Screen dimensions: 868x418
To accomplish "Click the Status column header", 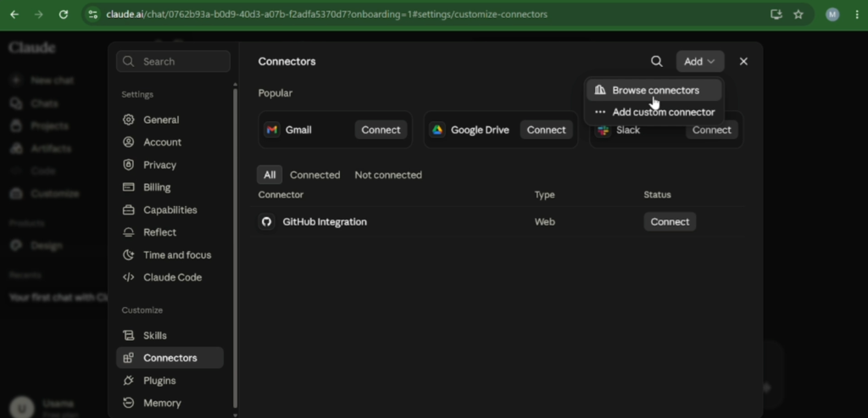I will pyautogui.click(x=657, y=195).
